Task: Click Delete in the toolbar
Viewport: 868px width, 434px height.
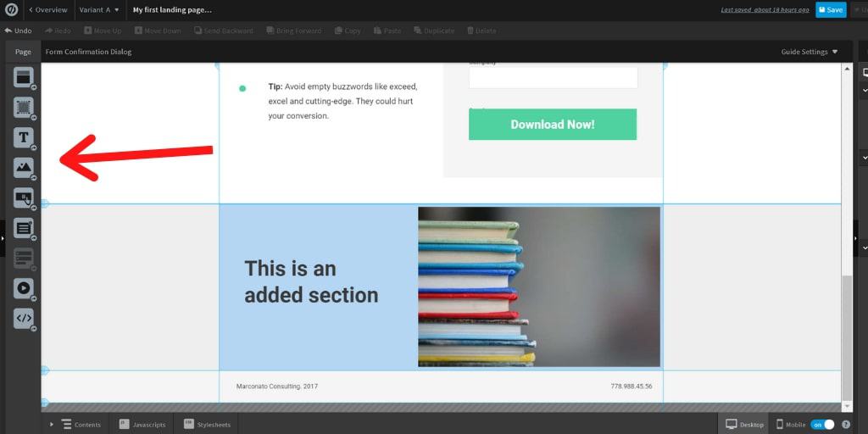Action: (x=481, y=31)
